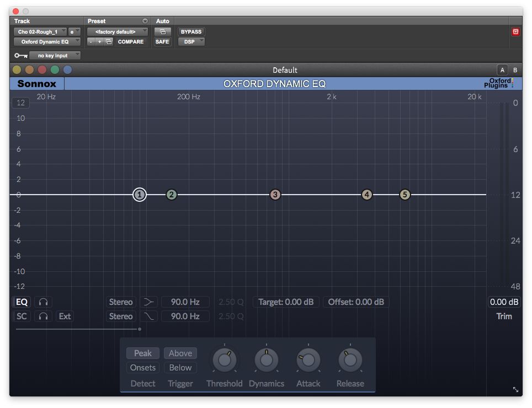Toggle headphone solo for SC row
The width and height of the screenshot is (532, 408).
43,316
